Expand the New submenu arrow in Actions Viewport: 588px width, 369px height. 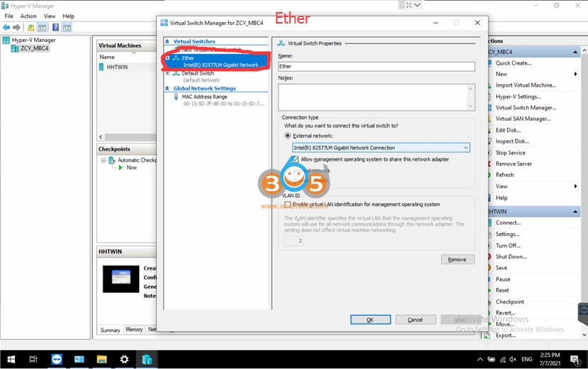pyautogui.click(x=575, y=74)
